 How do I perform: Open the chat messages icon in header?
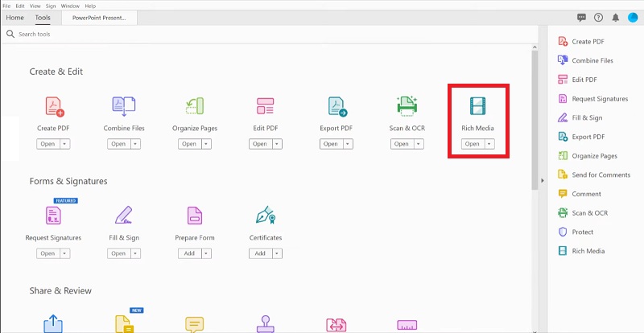(x=581, y=18)
